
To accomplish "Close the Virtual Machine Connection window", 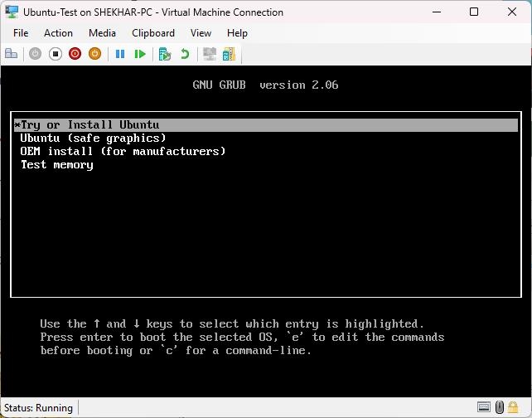I will point(512,12).
